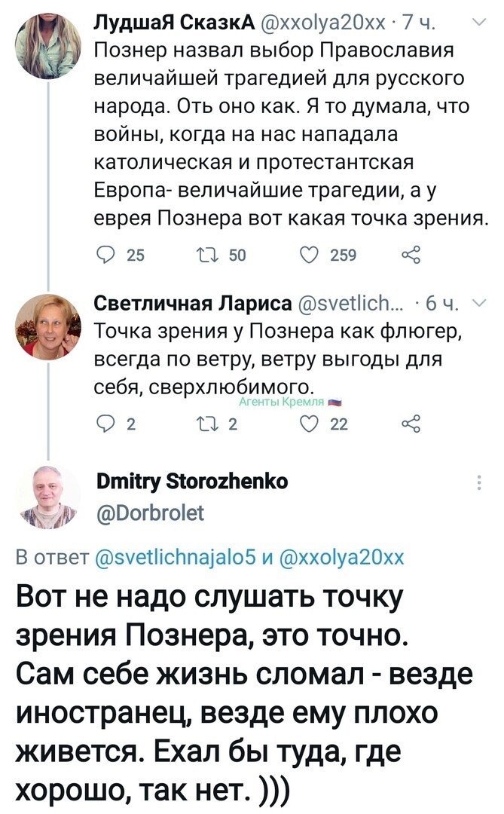Expand options chevron on Светличная Лариса tweet

[x=480, y=304]
